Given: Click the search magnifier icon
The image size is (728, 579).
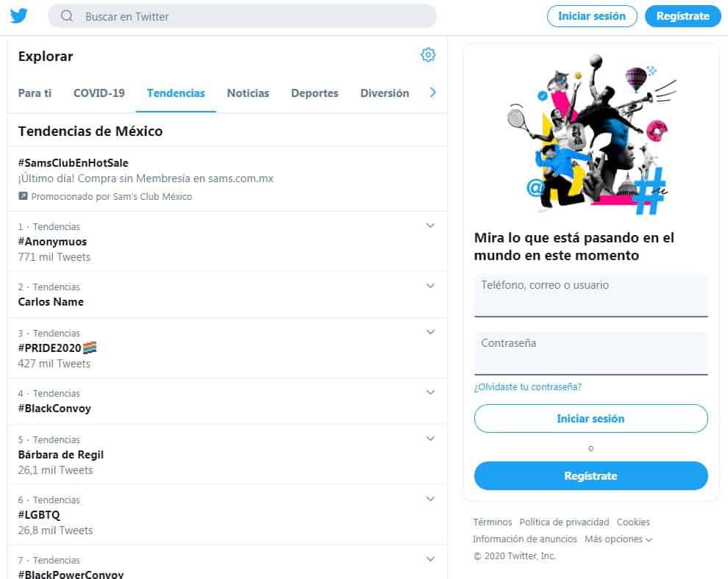Looking at the screenshot, I should pyautogui.click(x=67, y=16).
